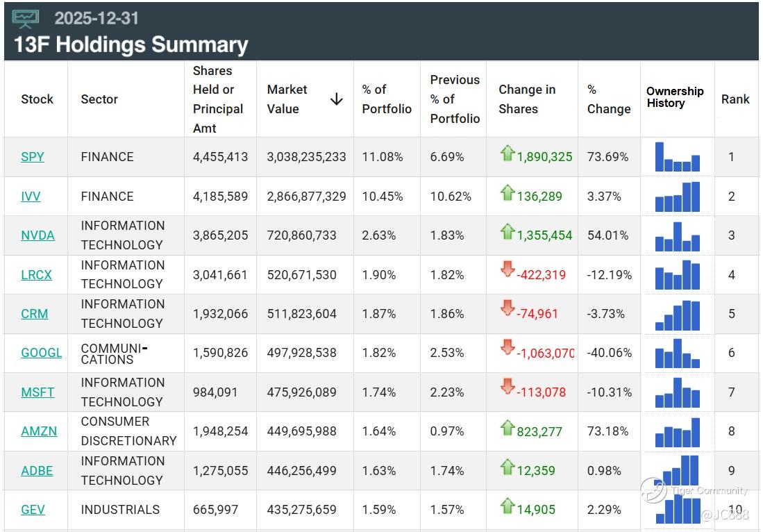The height and width of the screenshot is (532, 763).
Task: Open the GOOGL ticker link
Action: [41, 353]
